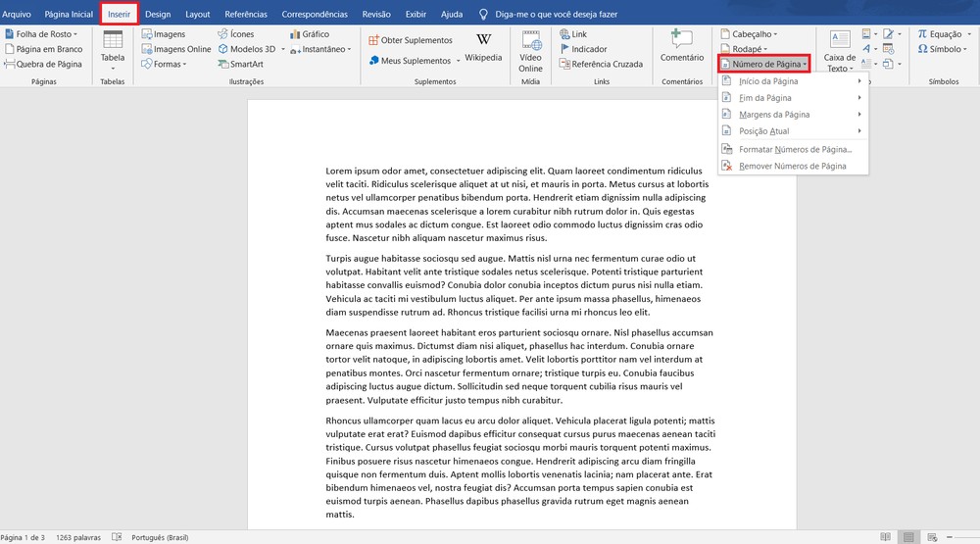Image resolution: width=980 pixels, height=544 pixels.
Task: Open the Folha de Rosto dropdown
Action: coord(41,33)
